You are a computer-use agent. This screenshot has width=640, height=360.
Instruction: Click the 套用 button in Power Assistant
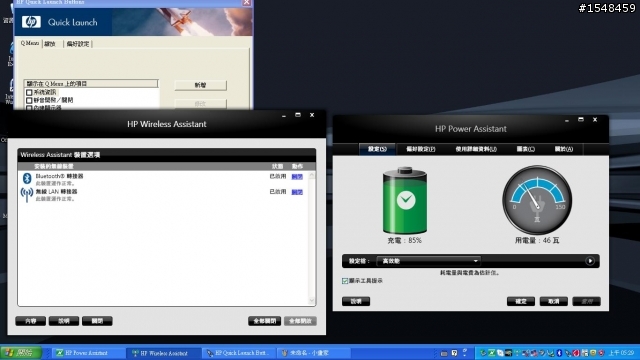586,301
